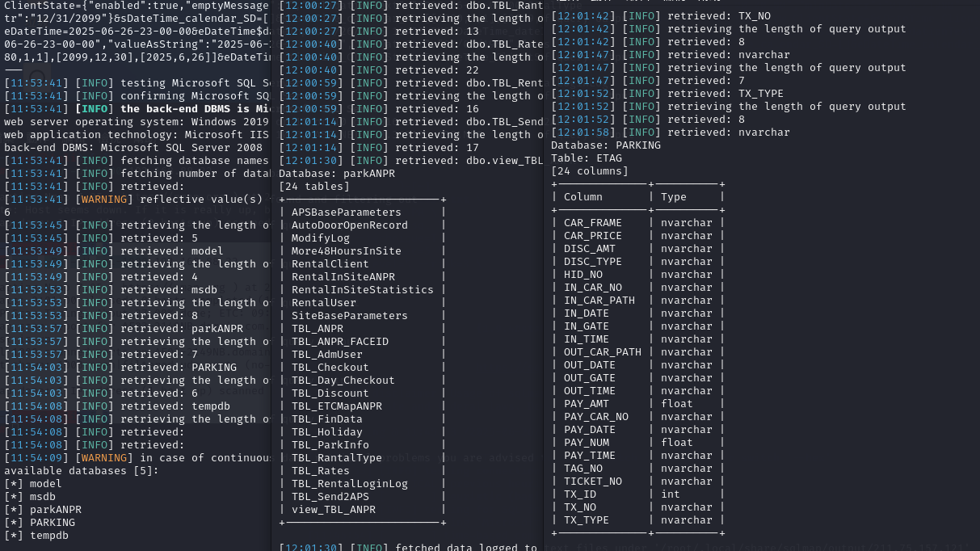This screenshot has height=551, width=980.
Task: Select 'TBL_Send2APS' table name
Action: [x=330, y=497]
